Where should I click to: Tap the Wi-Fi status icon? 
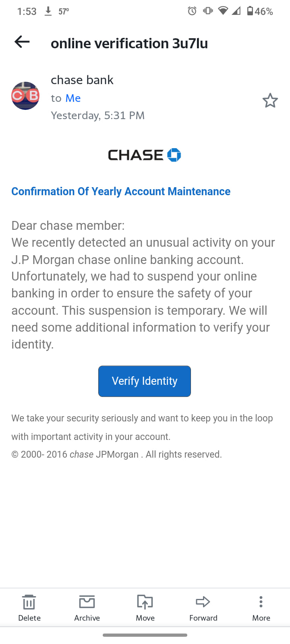(x=223, y=11)
